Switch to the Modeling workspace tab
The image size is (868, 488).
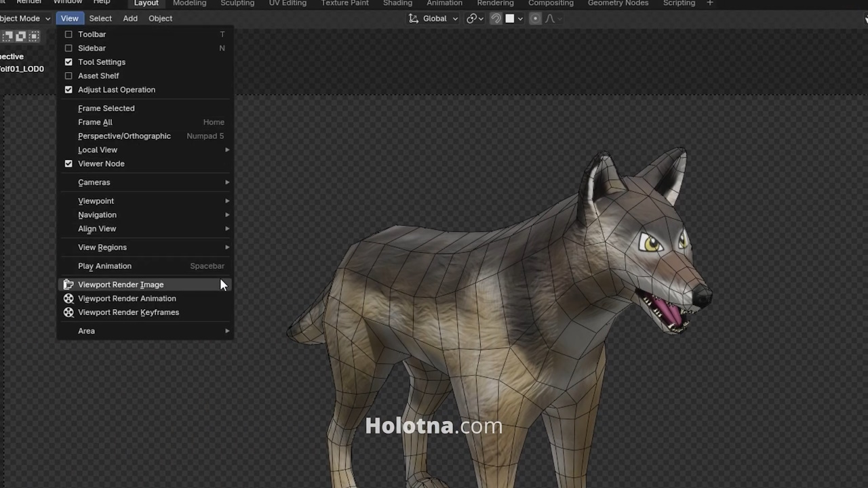[x=189, y=3]
